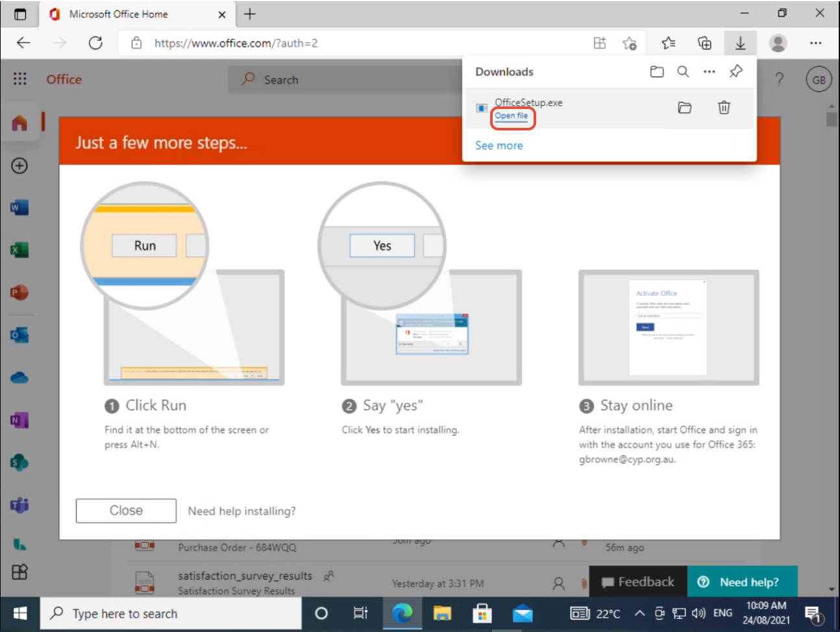Viewport: 840px width, 632px height.
Task: Open All apps icon in sidebar
Action: [x=19, y=572]
